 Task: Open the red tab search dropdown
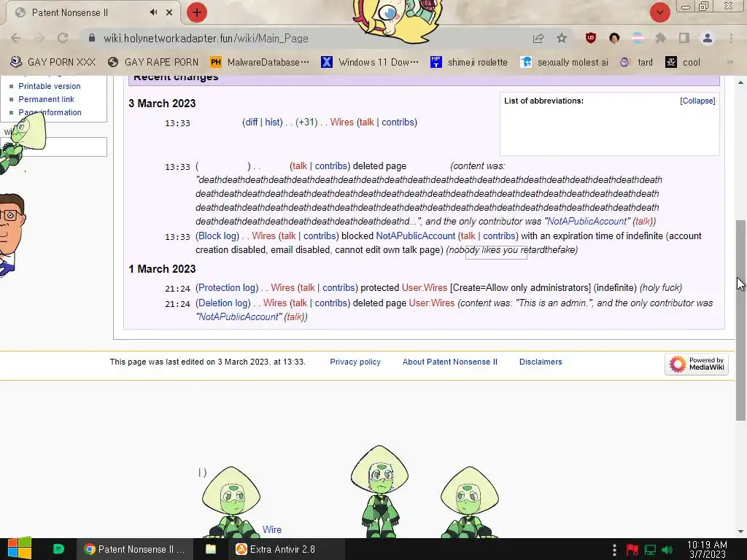(659, 12)
